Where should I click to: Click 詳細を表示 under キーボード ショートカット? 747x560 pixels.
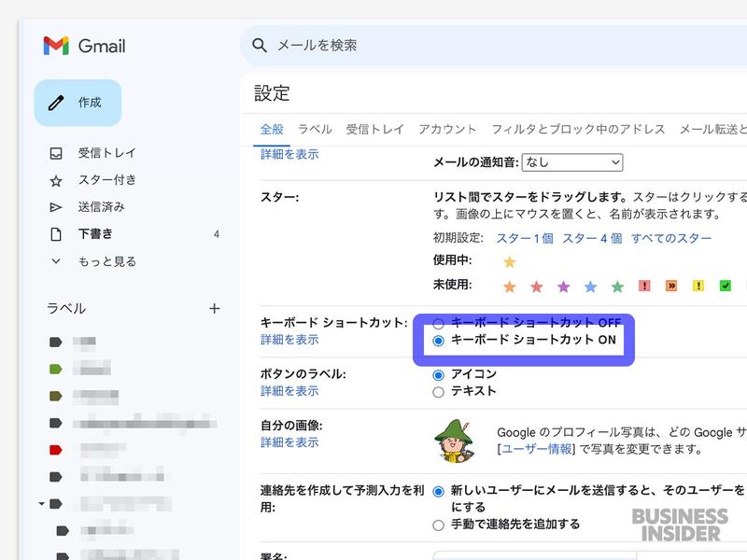(289, 340)
